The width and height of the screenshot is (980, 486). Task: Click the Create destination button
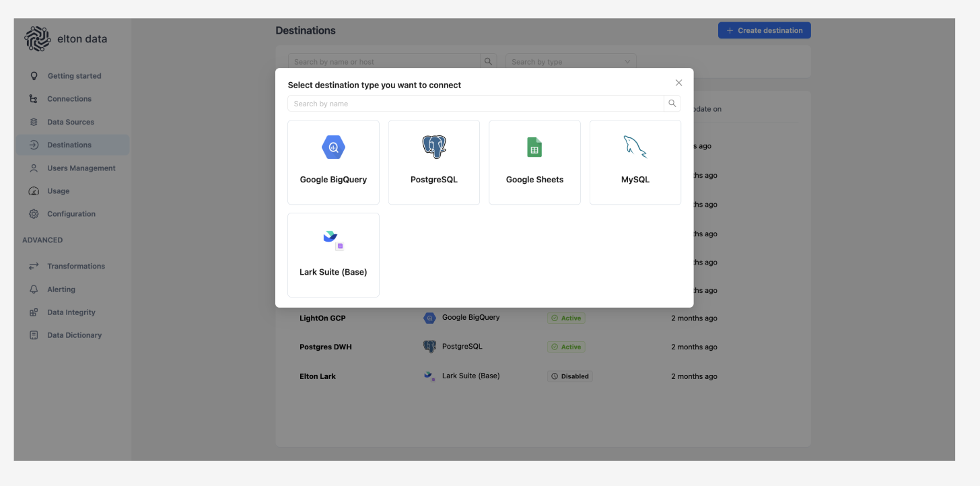765,30
